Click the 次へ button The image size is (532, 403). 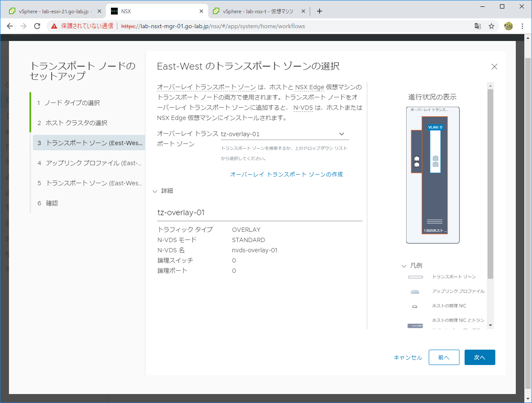pyautogui.click(x=480, y=357)
